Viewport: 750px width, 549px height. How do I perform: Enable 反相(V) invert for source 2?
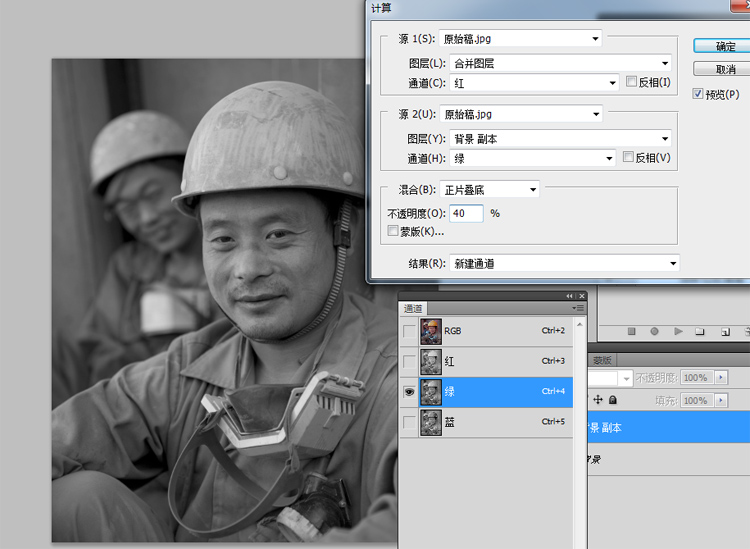coord(628,157)
